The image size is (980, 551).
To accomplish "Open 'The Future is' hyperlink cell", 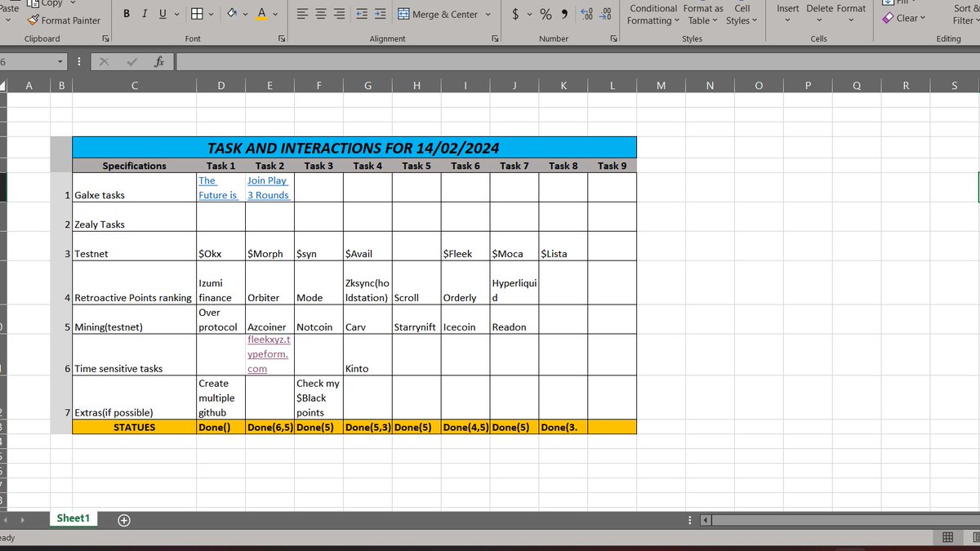I will tap(220, 188).
